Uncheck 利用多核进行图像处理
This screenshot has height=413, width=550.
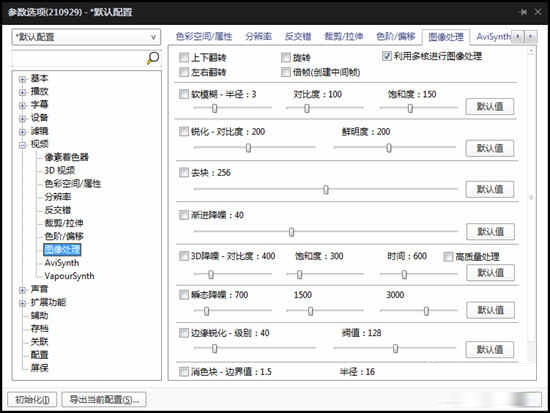387,56
